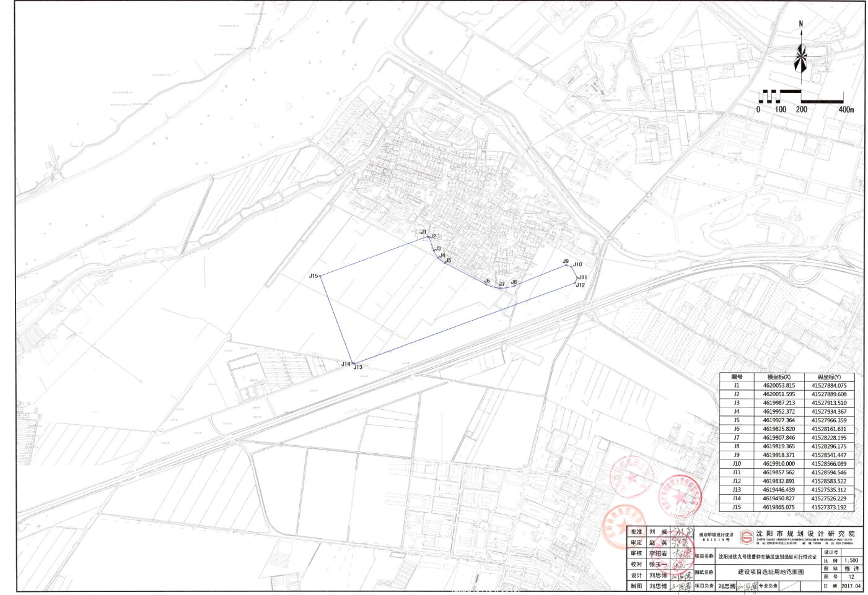Click the drawing title 建设项目选址用地范围图

770,573
